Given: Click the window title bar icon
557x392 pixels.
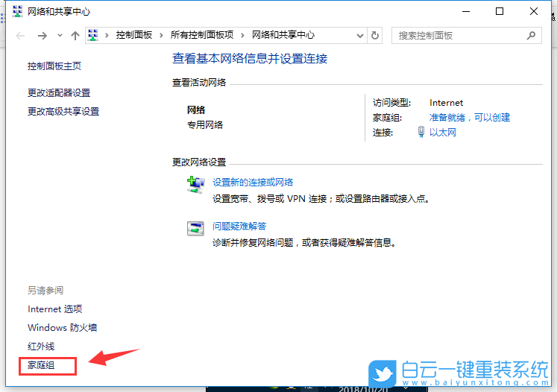Looking at the screenshot, I should click(x=17, y=11).
